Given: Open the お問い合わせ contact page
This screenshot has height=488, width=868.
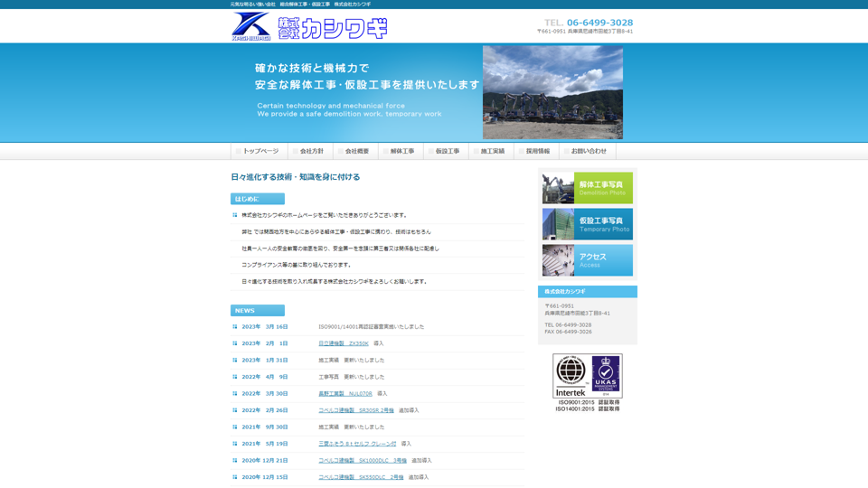Looking at the screenshot, I should click(x=587, y=151).
